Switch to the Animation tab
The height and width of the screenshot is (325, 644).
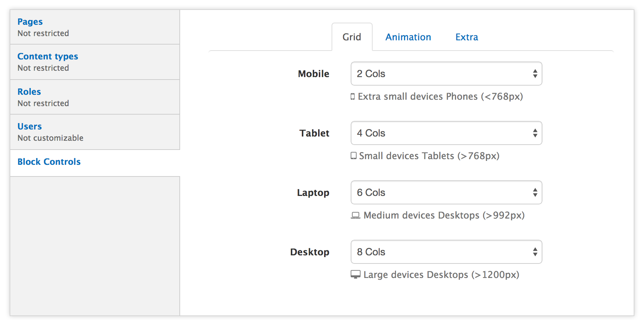408,37
